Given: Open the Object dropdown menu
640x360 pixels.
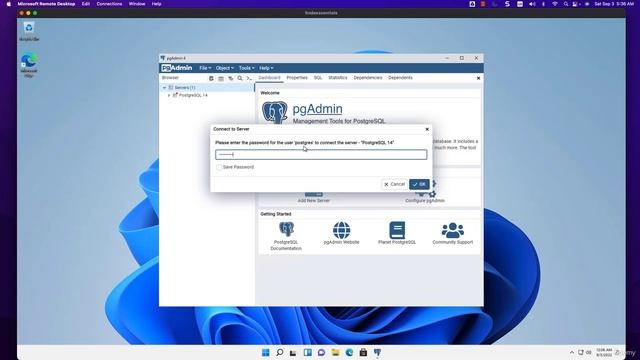Looking at the screenshot, I should click(224, 68).
